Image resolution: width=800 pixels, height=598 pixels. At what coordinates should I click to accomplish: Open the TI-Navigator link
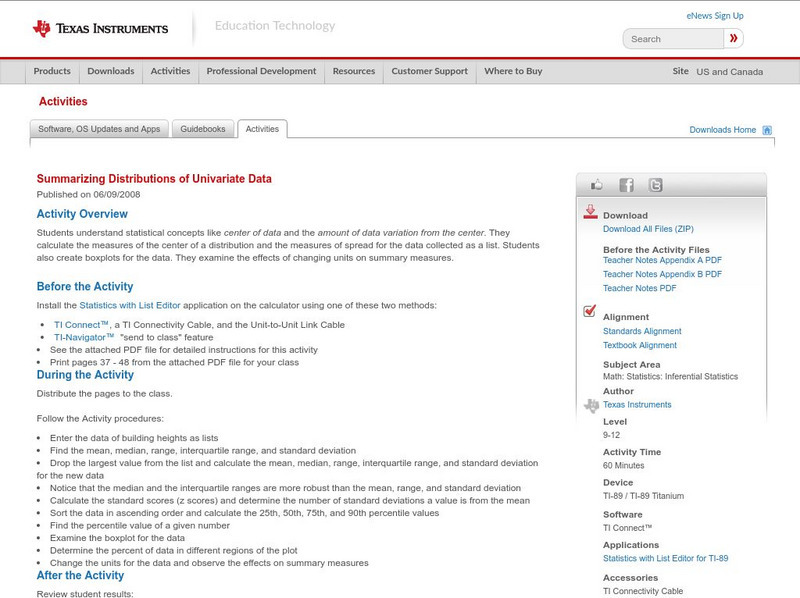84,337
